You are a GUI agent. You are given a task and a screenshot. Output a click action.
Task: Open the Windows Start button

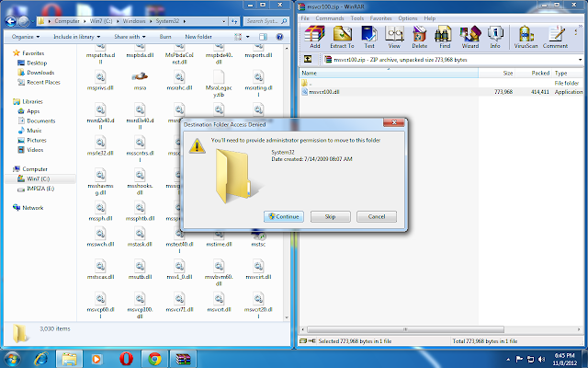point(12,359)
